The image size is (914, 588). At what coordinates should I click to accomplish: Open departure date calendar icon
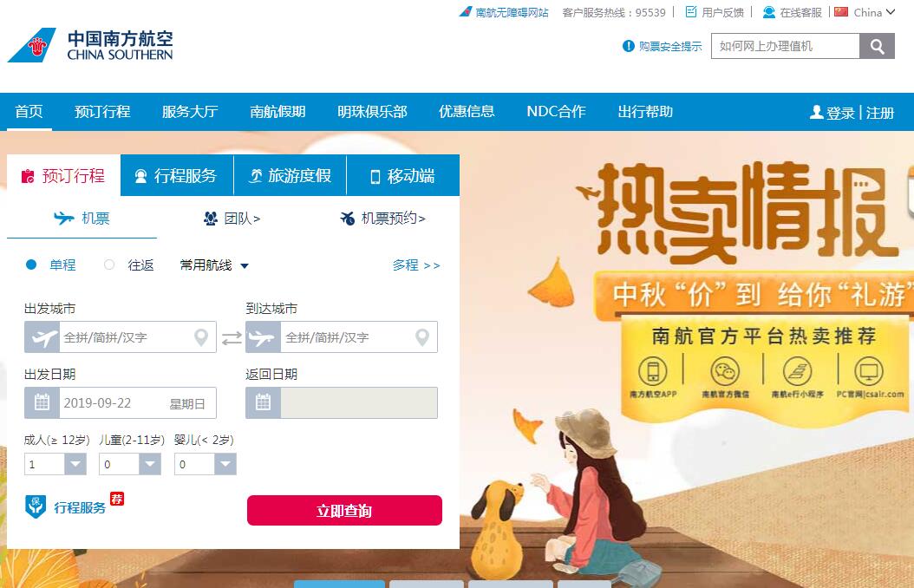pos(42,402)
